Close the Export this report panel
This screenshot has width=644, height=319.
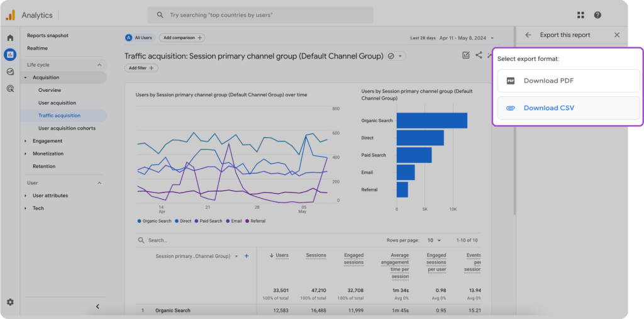click(x=617, y=35)
